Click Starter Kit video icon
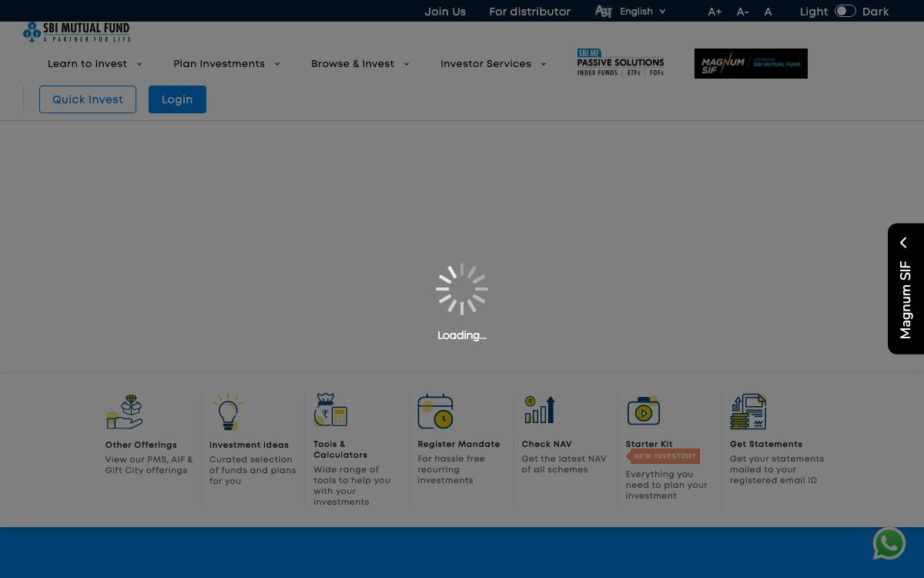 click(x=644, y=411)
